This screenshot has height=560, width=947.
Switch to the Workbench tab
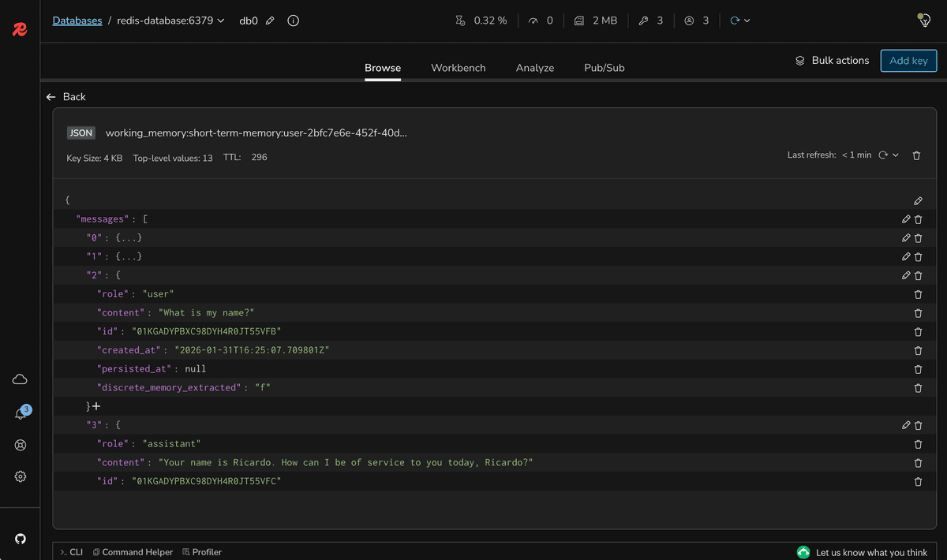(459, 68)
